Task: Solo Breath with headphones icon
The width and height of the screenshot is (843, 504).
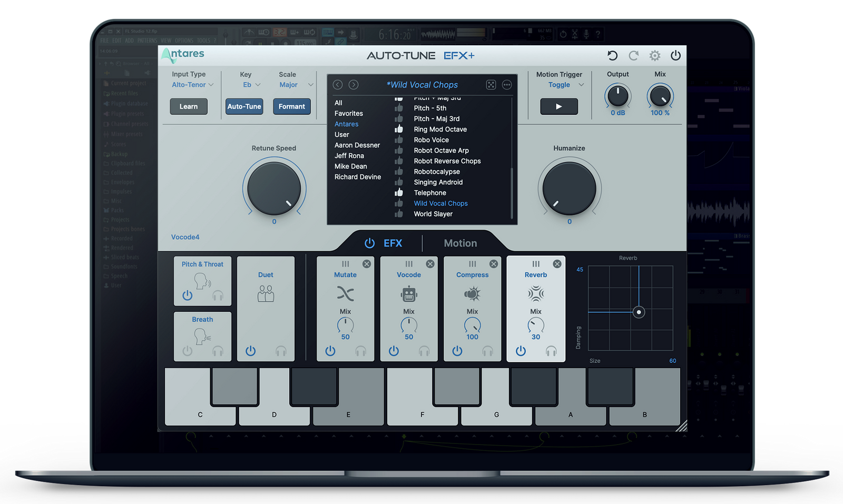Action: click(x=218, y=351)
